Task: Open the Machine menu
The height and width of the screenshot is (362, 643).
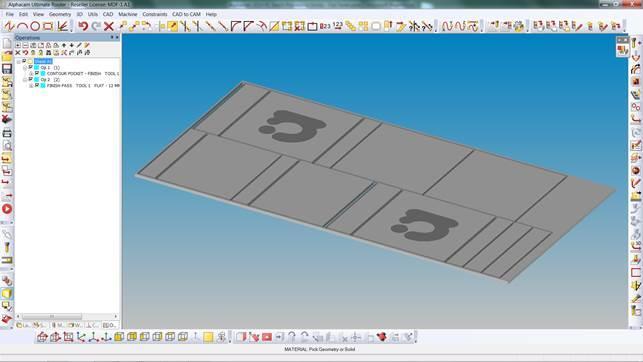Action: (128, 14)
